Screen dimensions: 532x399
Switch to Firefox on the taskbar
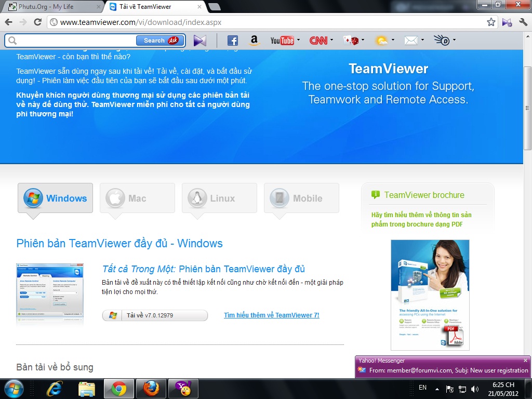[x=151, y=389]
